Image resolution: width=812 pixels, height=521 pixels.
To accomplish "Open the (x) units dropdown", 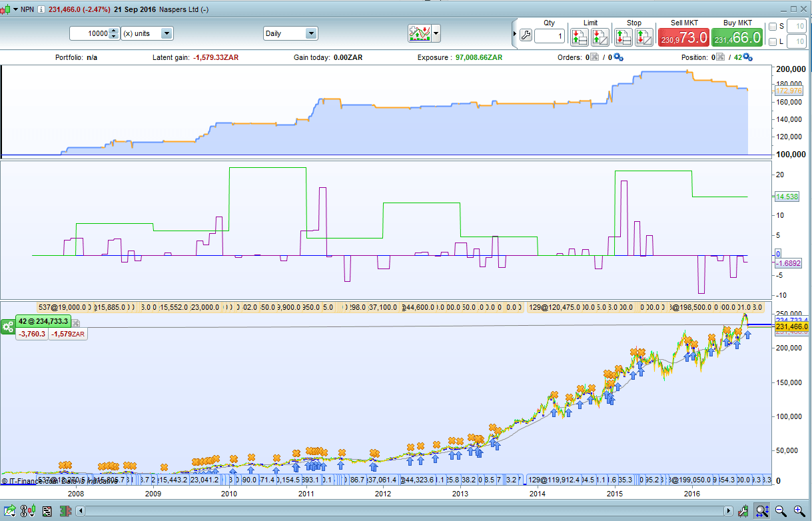I will tap(167, 33).
